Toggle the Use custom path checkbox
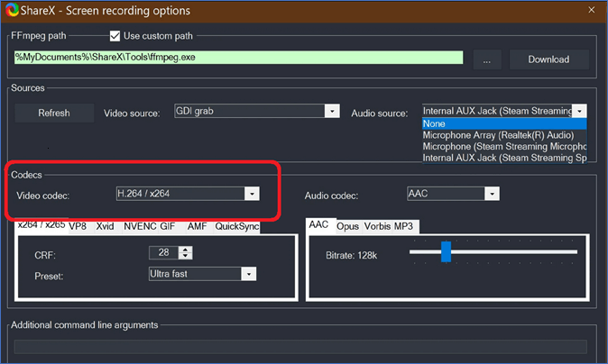The height and width of the screenshot is (364, 608). point(115,36)
